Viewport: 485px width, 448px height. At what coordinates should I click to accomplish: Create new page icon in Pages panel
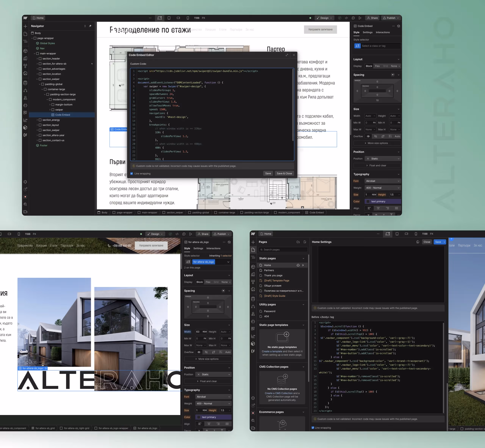305,242
